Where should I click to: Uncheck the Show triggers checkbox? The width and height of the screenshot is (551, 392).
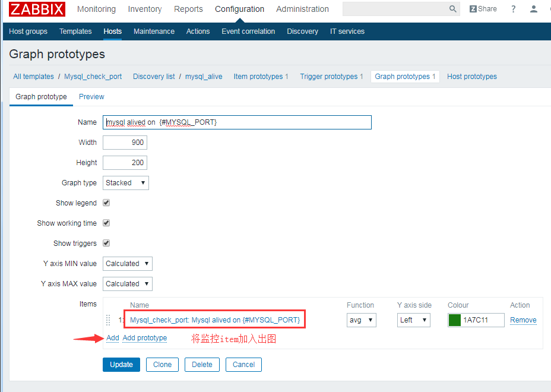click(106, 243)
